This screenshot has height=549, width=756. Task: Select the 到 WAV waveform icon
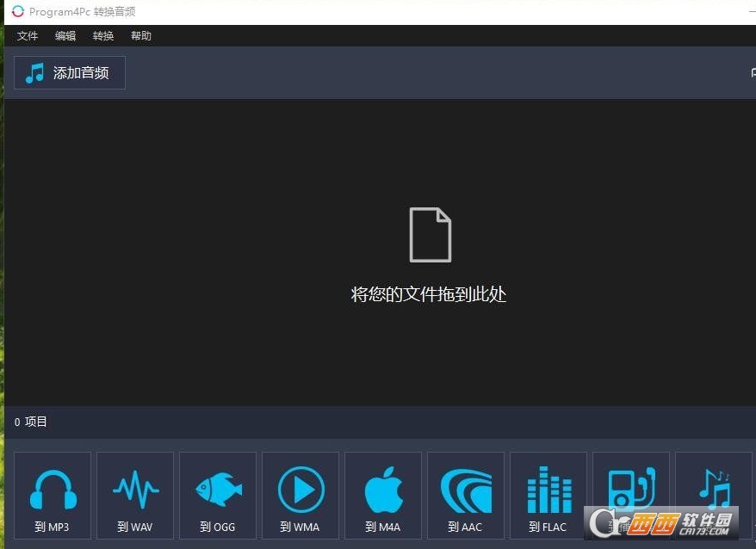(135, 490)
